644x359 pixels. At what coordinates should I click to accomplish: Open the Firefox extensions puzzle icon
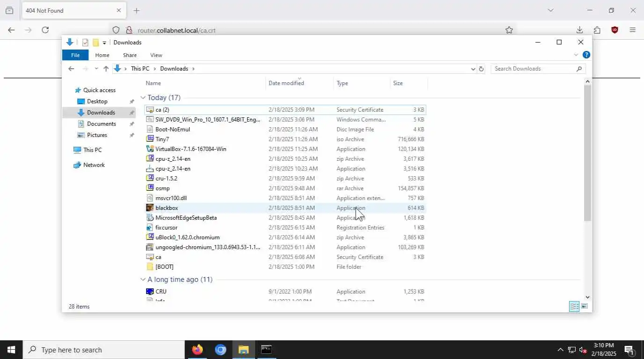coord(597,30)
